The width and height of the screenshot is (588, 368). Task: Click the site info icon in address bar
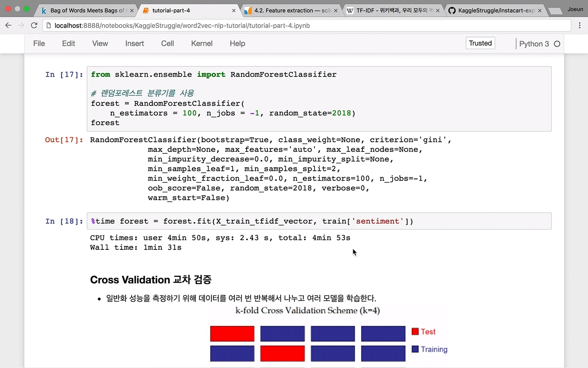(x=49, y=26)
